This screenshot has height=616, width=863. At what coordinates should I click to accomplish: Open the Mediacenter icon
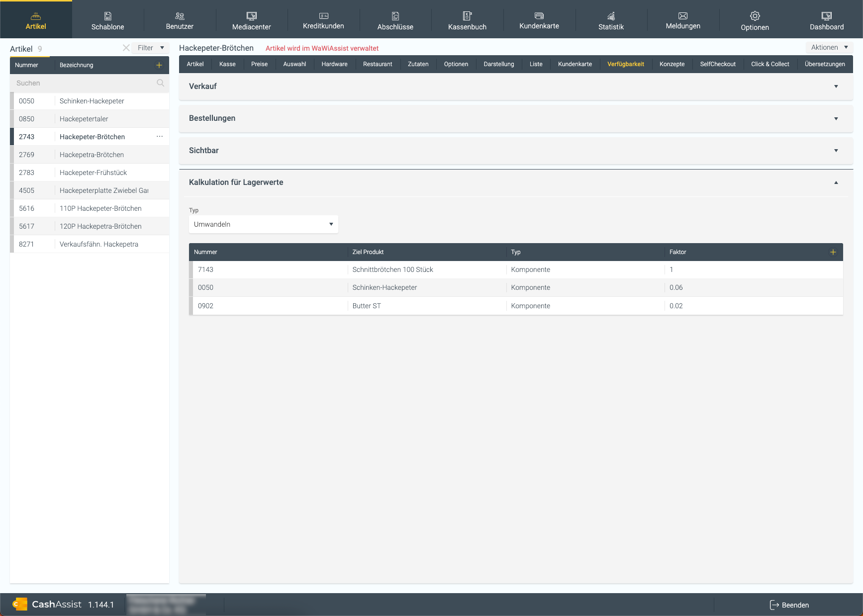tap(252, 16)
